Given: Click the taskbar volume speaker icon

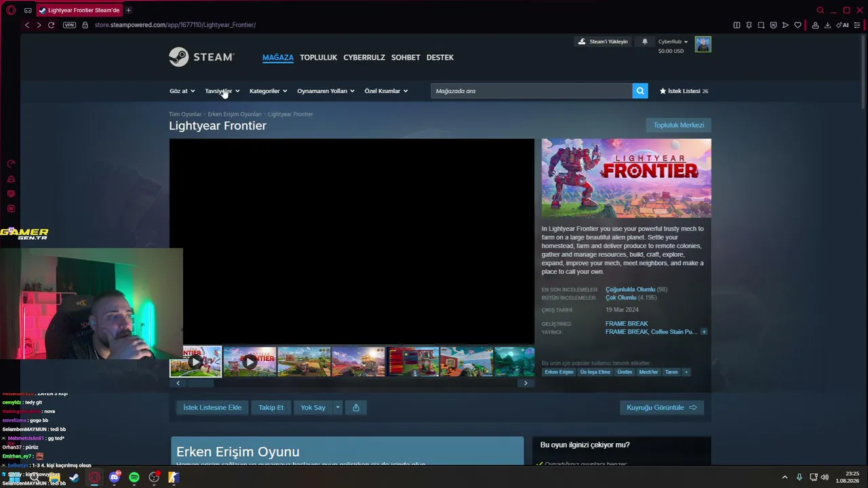Looking at the screenshot, I should click(x=825, y=477).
